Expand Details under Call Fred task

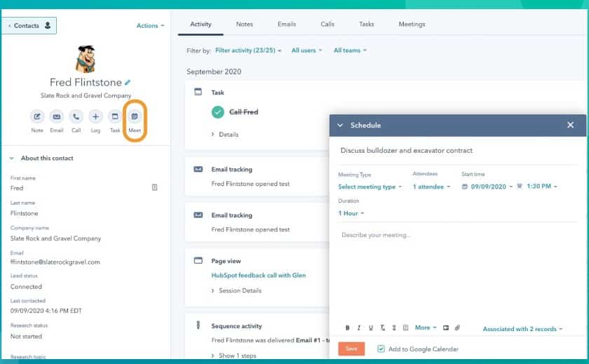point(225,135)
